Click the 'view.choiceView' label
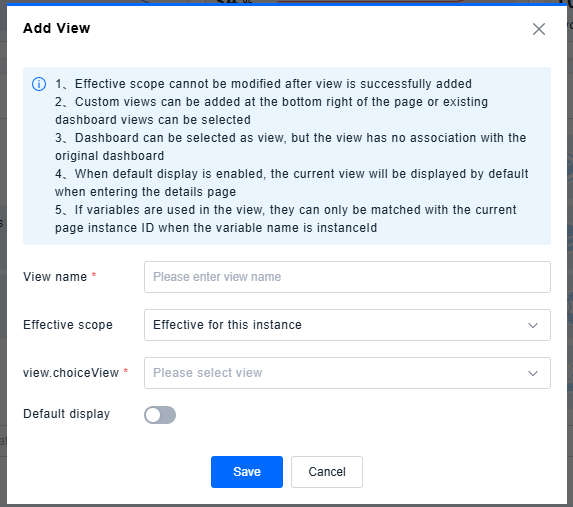The width and height of the screenshot is (573, 507). 71,373
